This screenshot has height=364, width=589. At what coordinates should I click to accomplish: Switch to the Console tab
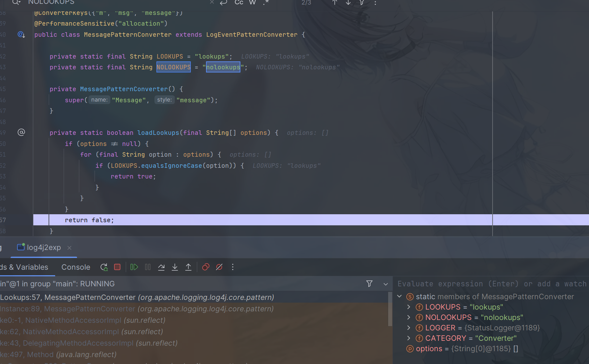(76, 267)
